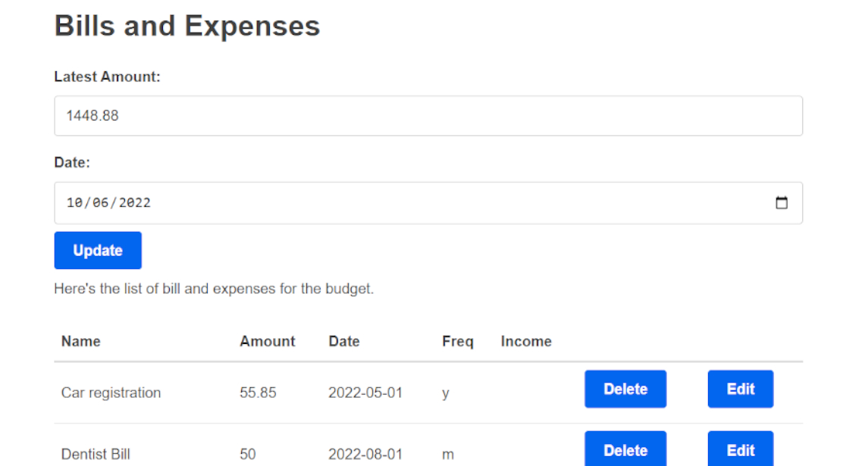Image resolution: width=868 pixels, height=466 pixels.
Task: Select the Dentist Bill name cell
Action: click(x=96, y=454)
